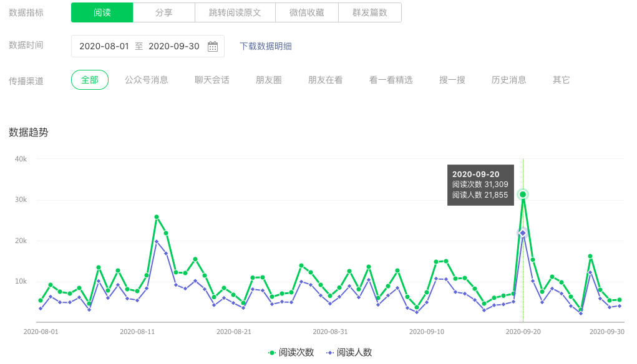
Task: Click the 2020-09-10 x-axis date label
Action: pos(427,332)
